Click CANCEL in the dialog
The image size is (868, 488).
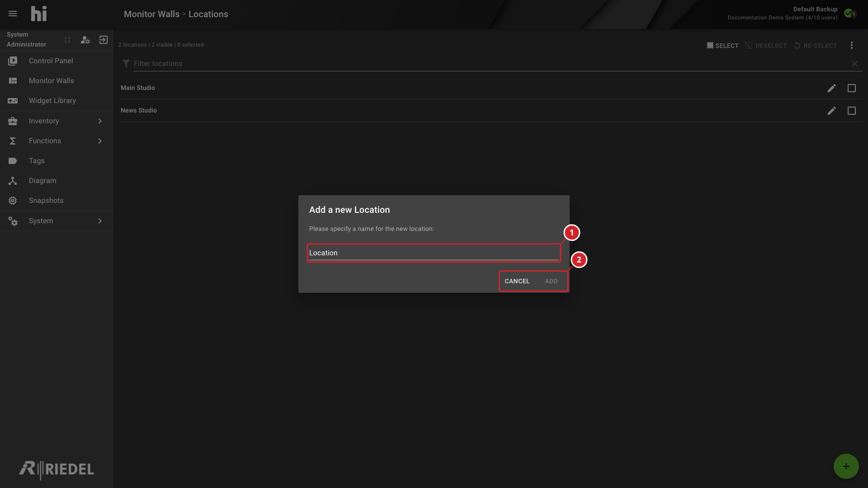[517, 281]
